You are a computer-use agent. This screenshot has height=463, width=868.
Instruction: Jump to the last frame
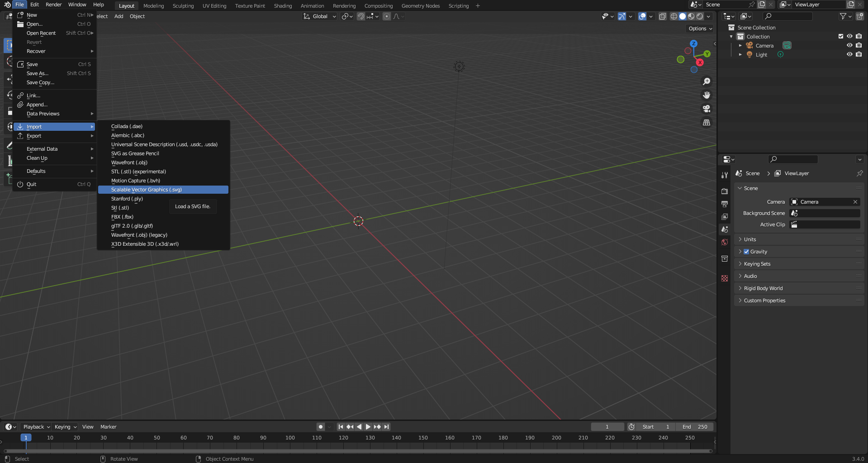click(x=386, y=427)
